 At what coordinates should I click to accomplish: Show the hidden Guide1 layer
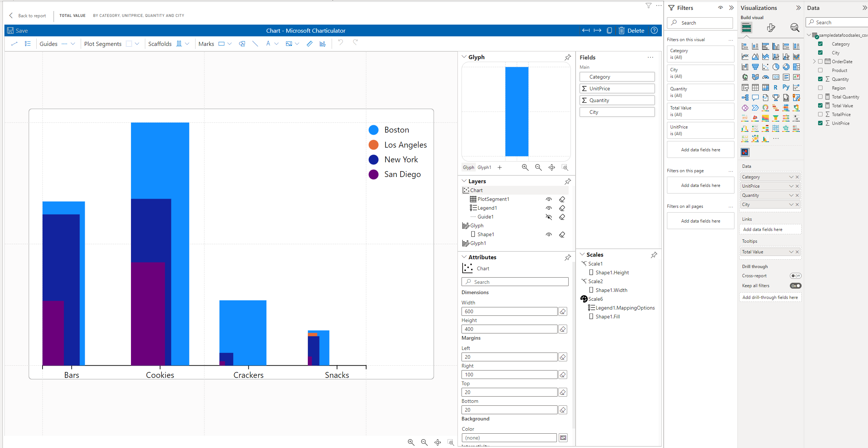(548, 217)
